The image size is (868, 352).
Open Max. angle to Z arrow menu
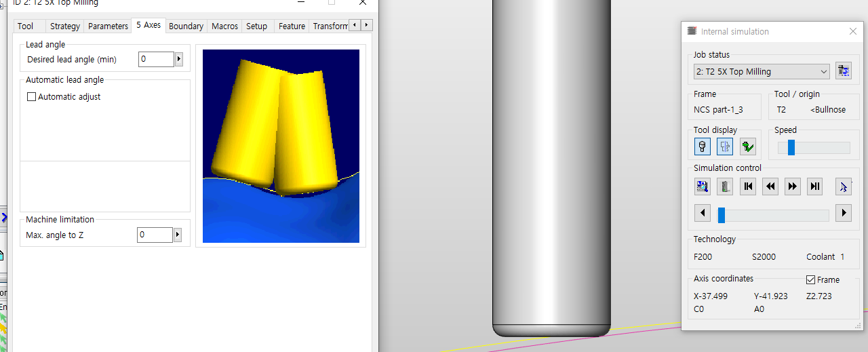click(178, 235)
